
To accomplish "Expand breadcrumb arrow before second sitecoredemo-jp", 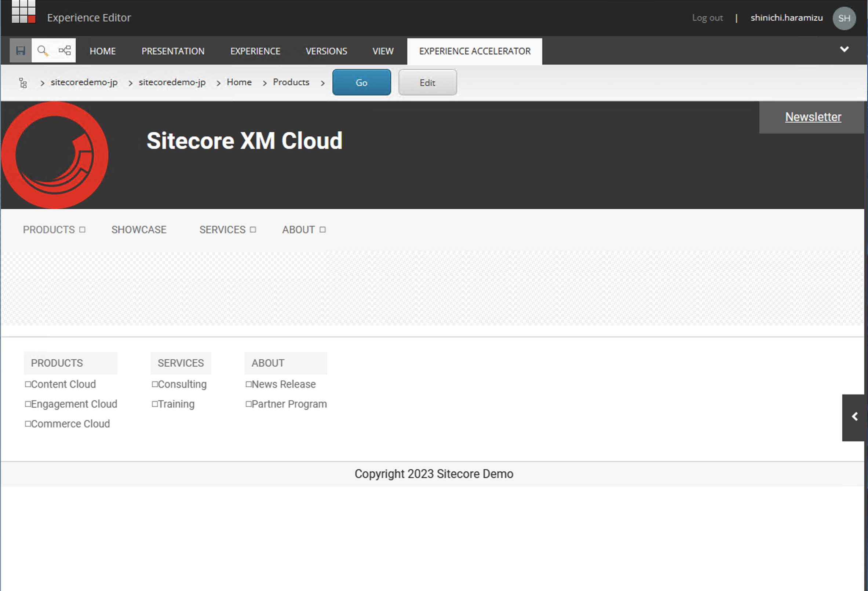I will [130, 83].
